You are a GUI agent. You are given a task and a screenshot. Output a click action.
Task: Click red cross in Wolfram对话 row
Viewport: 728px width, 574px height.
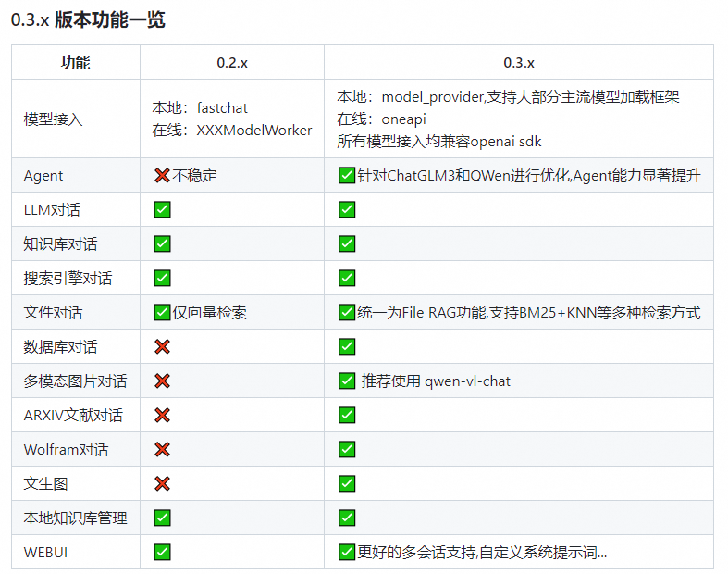tap(162, 449)
